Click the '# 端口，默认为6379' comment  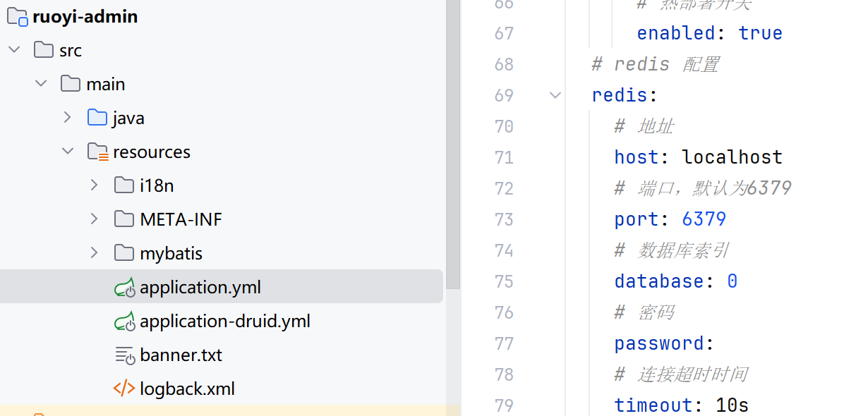point(703,188)
